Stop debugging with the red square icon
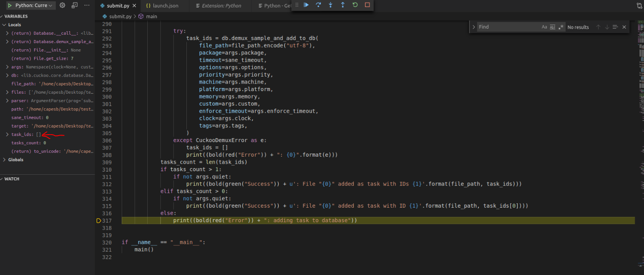 (366, 5)
